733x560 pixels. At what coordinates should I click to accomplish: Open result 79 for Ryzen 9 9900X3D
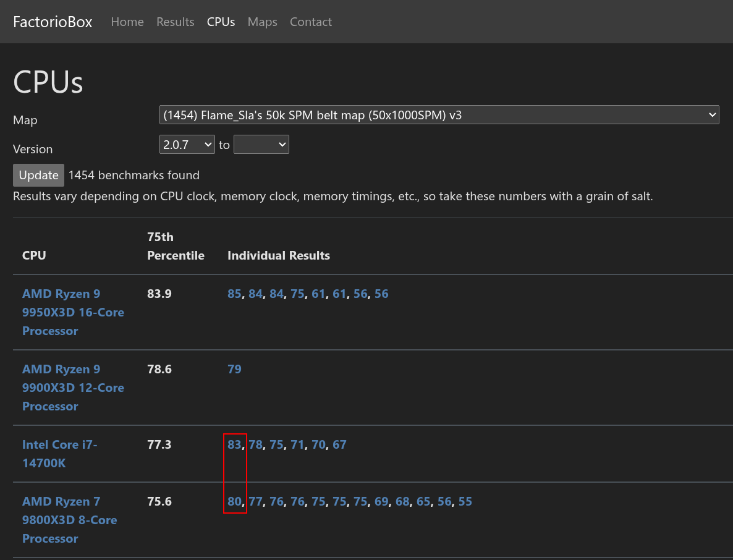(234, 369)
